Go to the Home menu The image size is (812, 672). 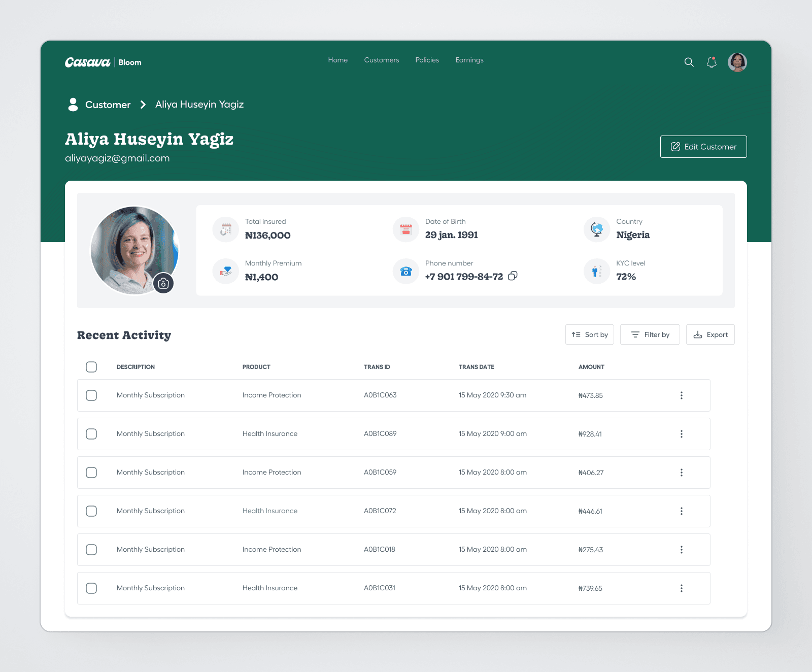pos(338,60)
